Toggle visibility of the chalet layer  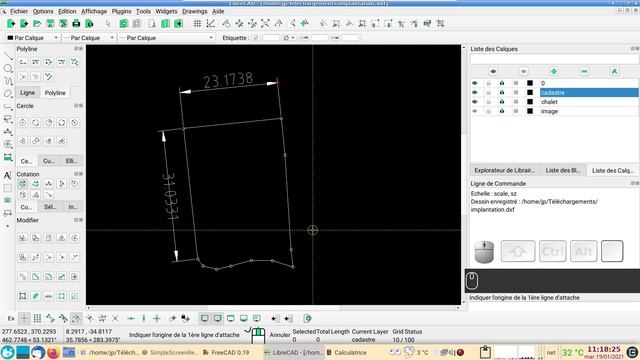pyautogui.click(x=475, y=102)
